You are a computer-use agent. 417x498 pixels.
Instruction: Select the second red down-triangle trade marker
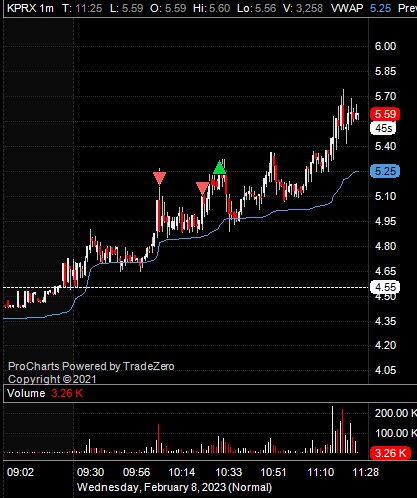click(202, 188)
